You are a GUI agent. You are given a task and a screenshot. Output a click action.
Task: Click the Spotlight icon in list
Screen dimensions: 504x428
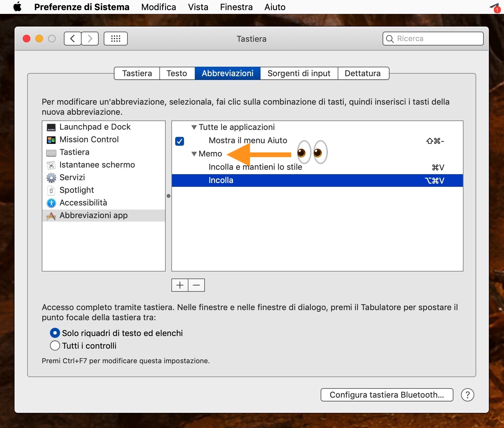coord(51,190)
